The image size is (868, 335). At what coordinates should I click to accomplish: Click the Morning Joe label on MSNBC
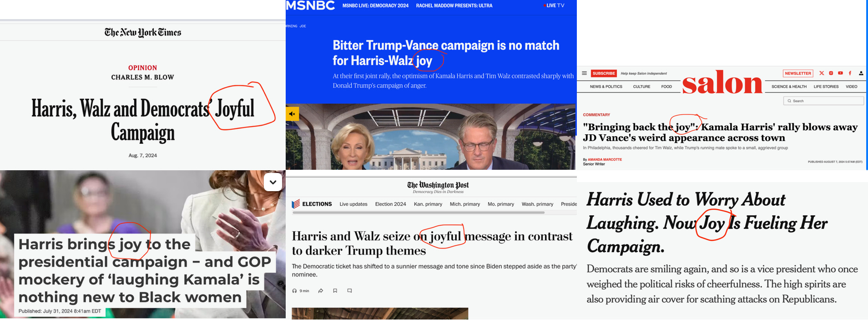click(296, 26)
